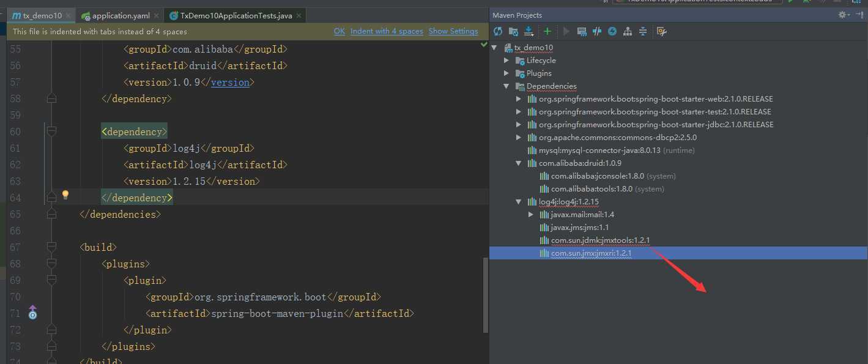Screen dimensions: 868x364
Task: Click the Run Maven Build arrow icon
Action: tap(566, 31)
